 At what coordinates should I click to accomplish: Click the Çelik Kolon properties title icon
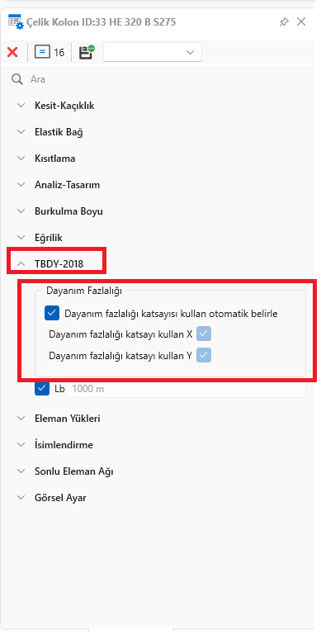click(16, 21)
